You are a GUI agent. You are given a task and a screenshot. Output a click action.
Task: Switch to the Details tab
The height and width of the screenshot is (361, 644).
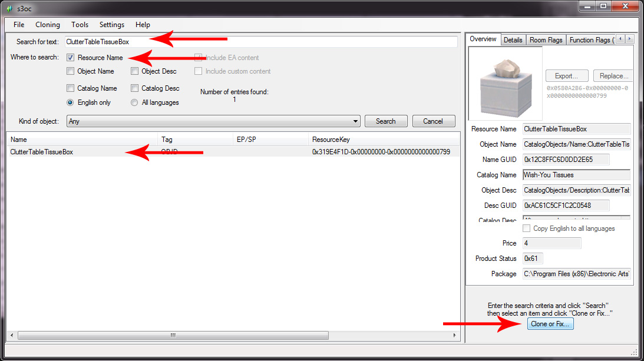513,40
